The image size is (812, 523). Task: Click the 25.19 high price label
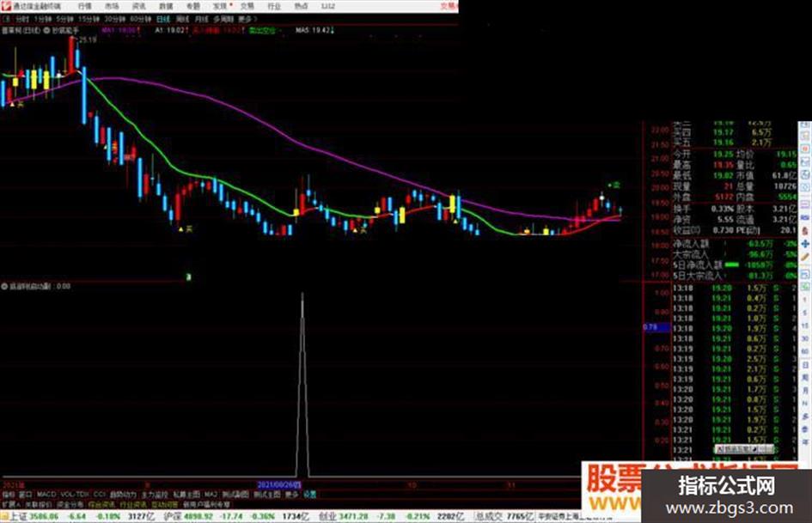tap(88, 40)
